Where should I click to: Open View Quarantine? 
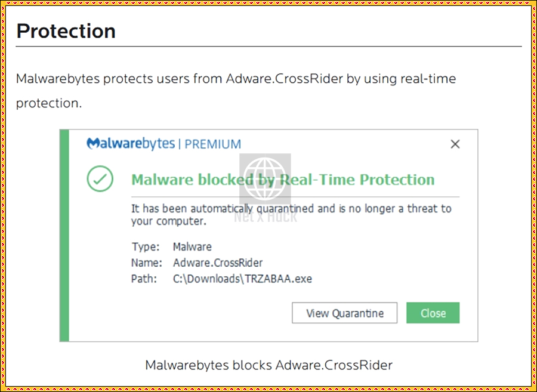click(x=344, y=313)
